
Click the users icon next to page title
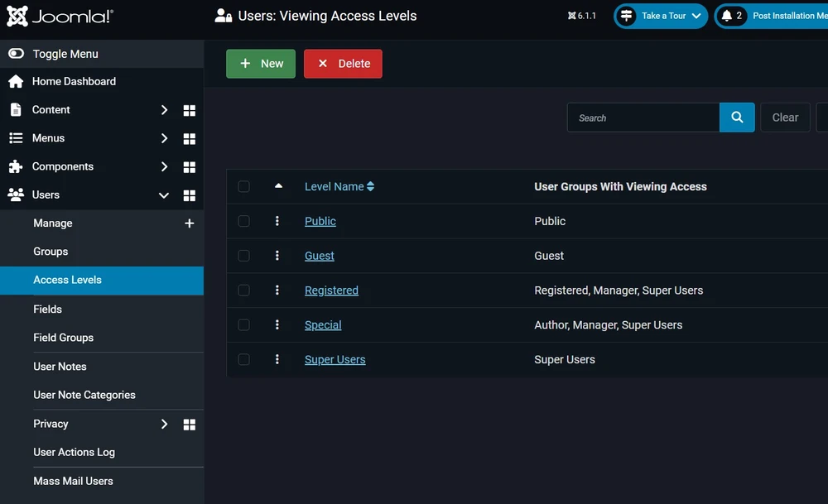(224, 16)
